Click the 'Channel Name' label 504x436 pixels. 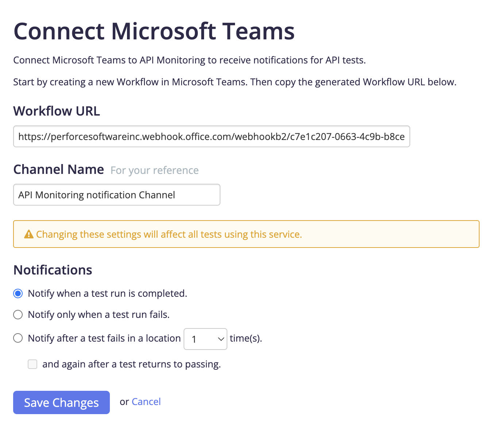[x=59, y=170]
